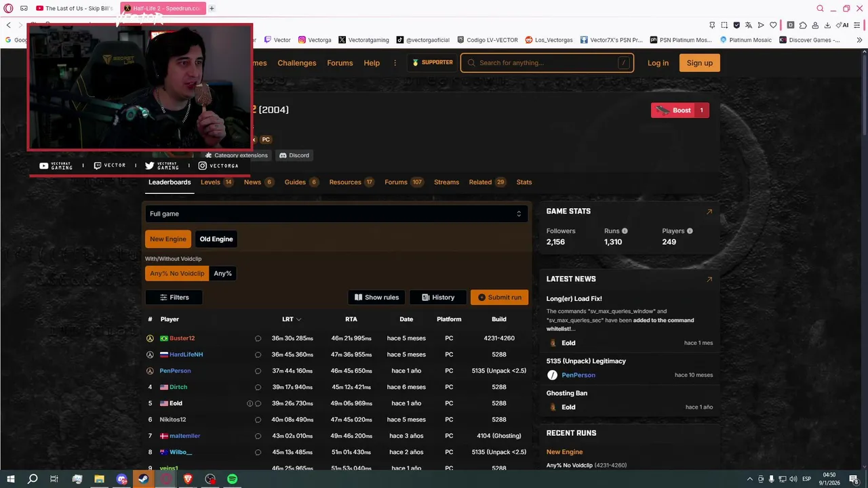The width and height of the screenshot is (868, 488).
Task: Open the Filters panel
Action: 174,298
